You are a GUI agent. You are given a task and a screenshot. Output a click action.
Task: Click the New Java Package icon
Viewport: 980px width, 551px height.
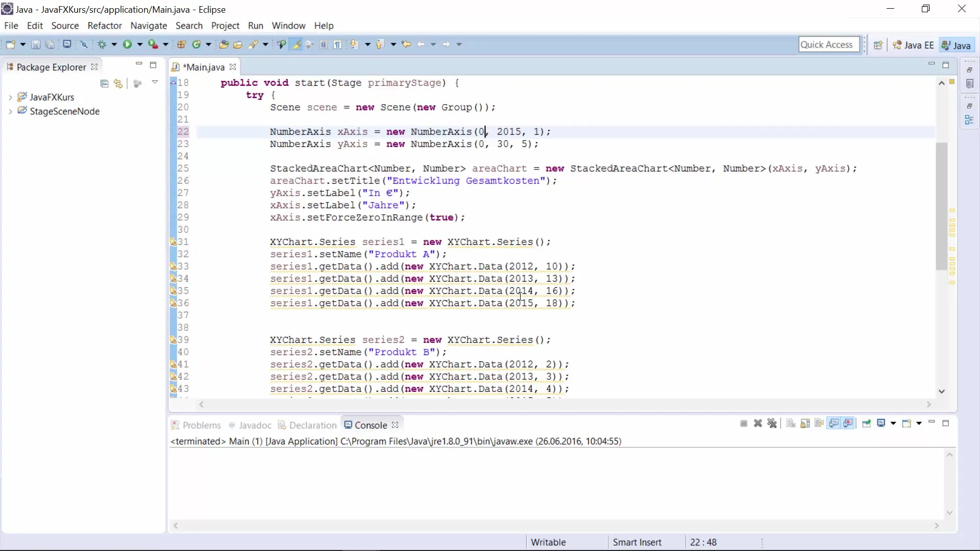click(181, 45)
